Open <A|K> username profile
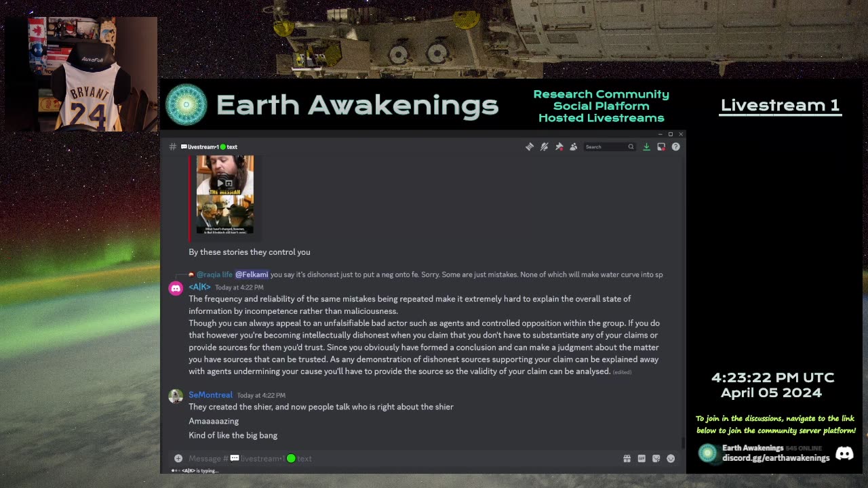 (x=199, y=287)
